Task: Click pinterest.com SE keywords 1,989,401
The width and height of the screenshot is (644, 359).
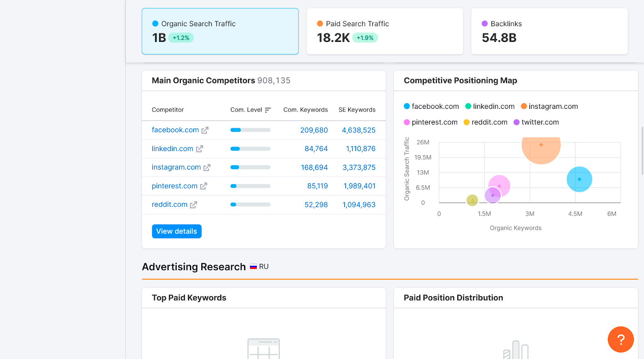Action: pos(359,186)
